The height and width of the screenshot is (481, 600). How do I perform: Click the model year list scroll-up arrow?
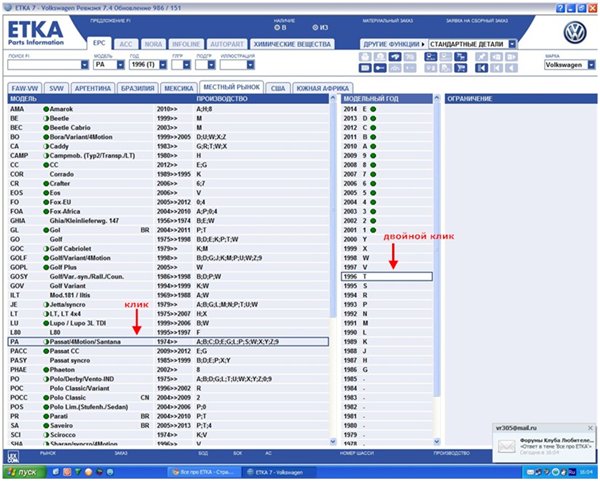tap(437, 99)
